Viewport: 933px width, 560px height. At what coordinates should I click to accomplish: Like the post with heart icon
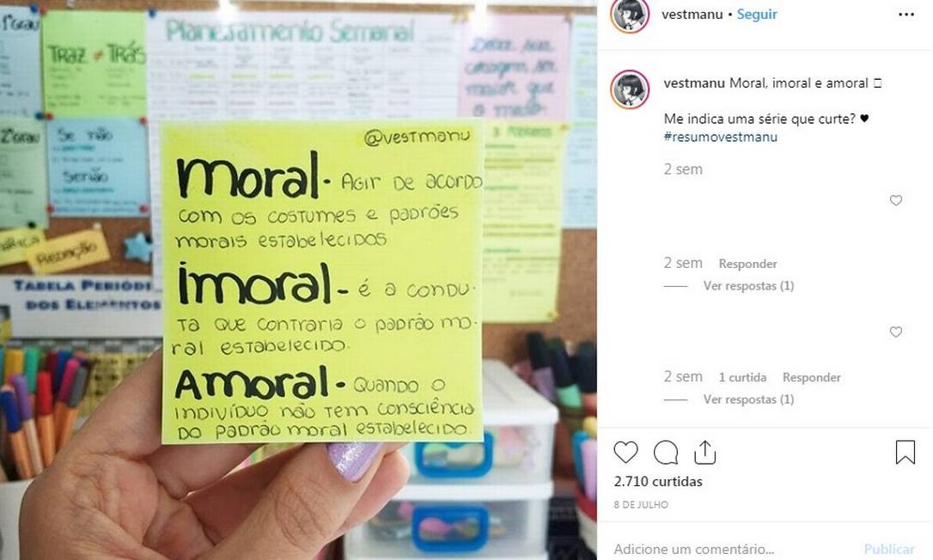[625, 453]
